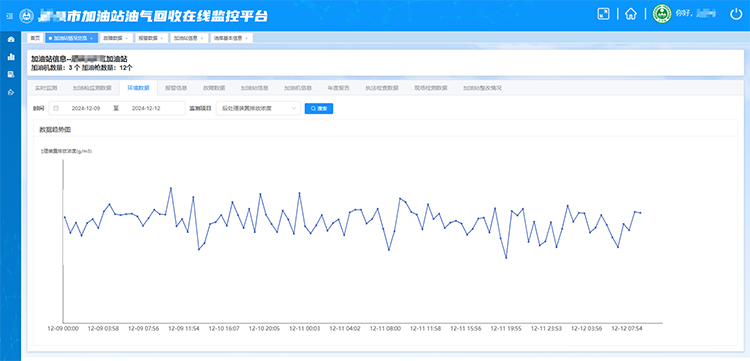Collapse the sidebar with the menu toggle icon
The image size is (750, 361).
(10, 16)
